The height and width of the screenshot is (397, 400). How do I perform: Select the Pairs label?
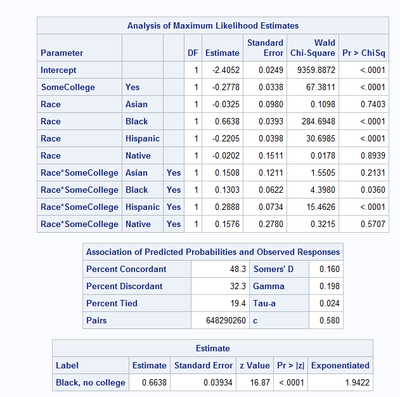[96, 321]
